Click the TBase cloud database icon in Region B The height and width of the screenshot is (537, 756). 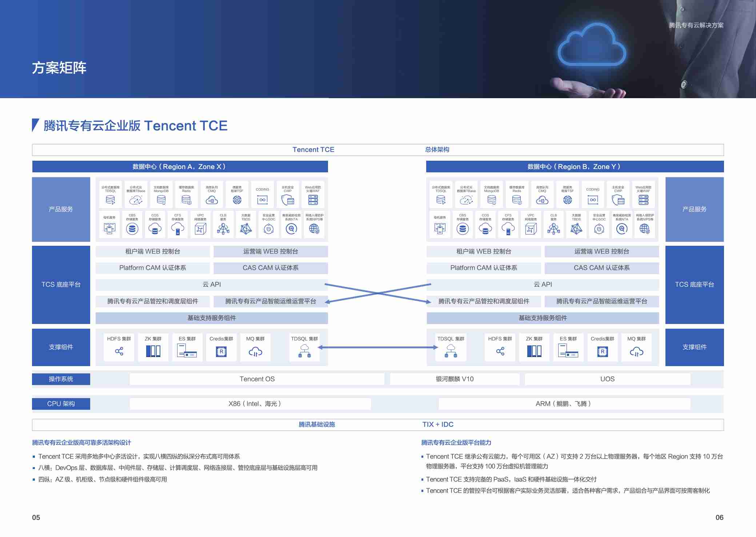click(x=467, y=200)
